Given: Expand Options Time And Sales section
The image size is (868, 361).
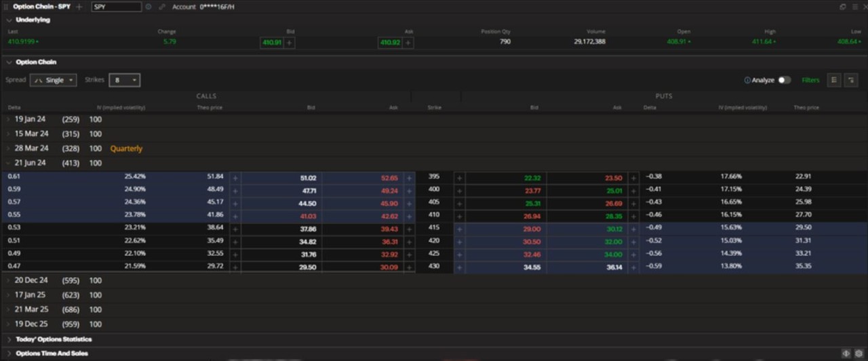Looking at the screenshot, I should pyautogui.click(x=9, y=354).
